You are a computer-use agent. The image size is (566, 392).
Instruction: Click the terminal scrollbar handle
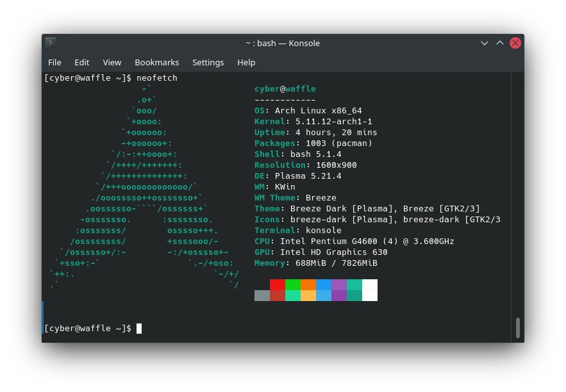click(518, 327)
